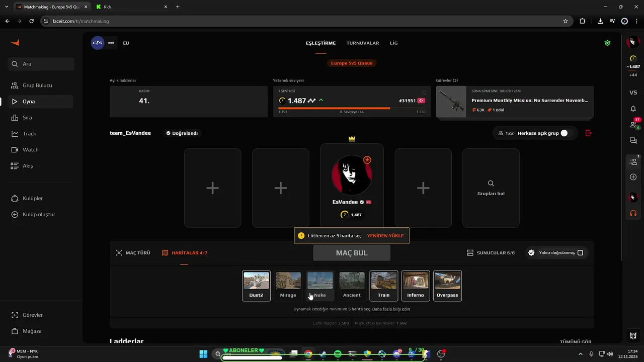
Task: Open Akış feed in the sidebar
Action: [x=40, y=166]
